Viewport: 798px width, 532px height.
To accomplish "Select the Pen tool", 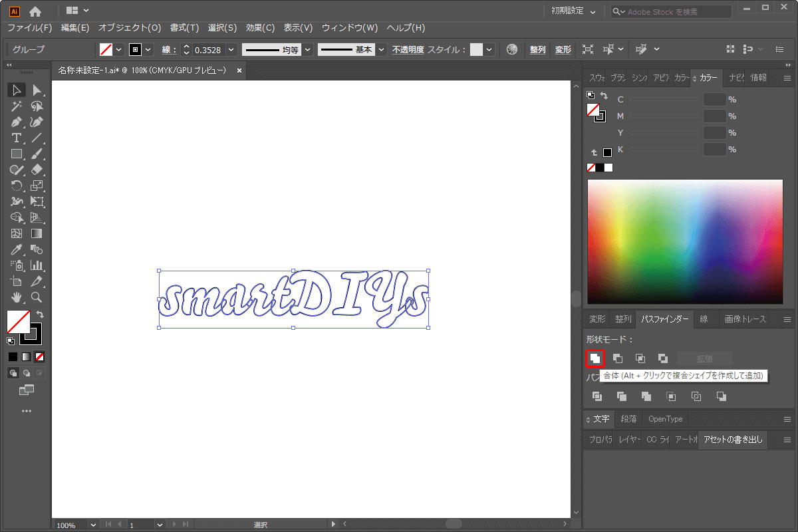I will coord(17,122).
